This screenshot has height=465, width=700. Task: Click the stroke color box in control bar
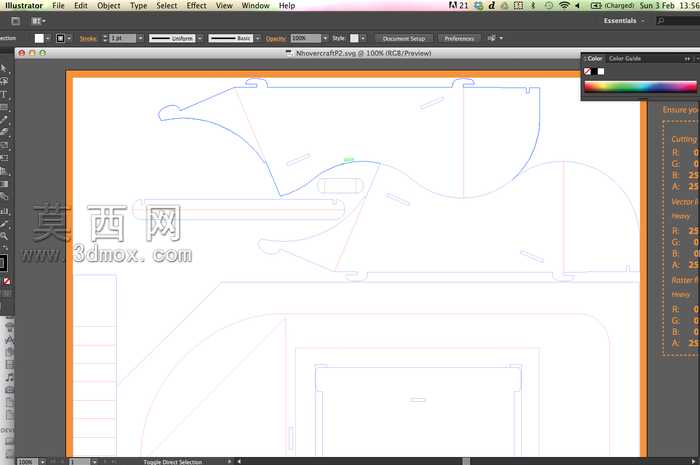60,38
